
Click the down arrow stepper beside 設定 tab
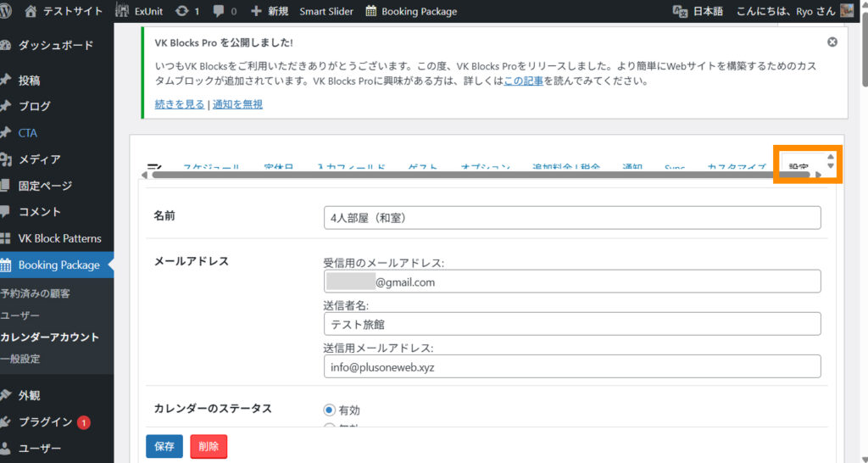pyautogui.click(x=831, y=166)
